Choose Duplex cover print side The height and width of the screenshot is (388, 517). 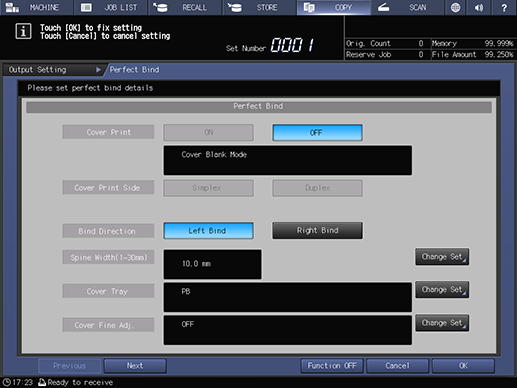(x=317, y=188)
